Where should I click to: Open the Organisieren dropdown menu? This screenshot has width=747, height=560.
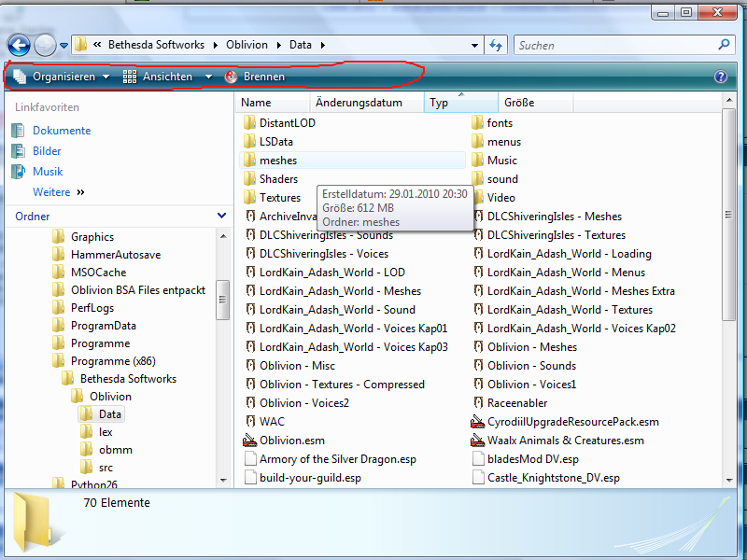(62, 77)
